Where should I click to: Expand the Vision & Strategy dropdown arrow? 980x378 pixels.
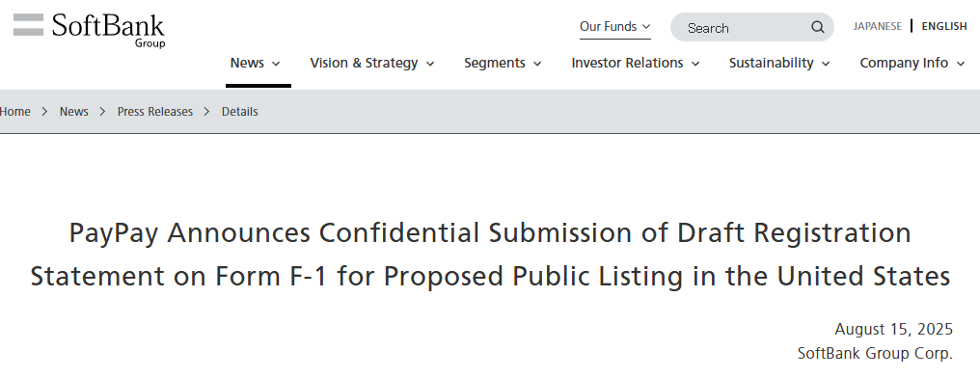pos(430,64)
